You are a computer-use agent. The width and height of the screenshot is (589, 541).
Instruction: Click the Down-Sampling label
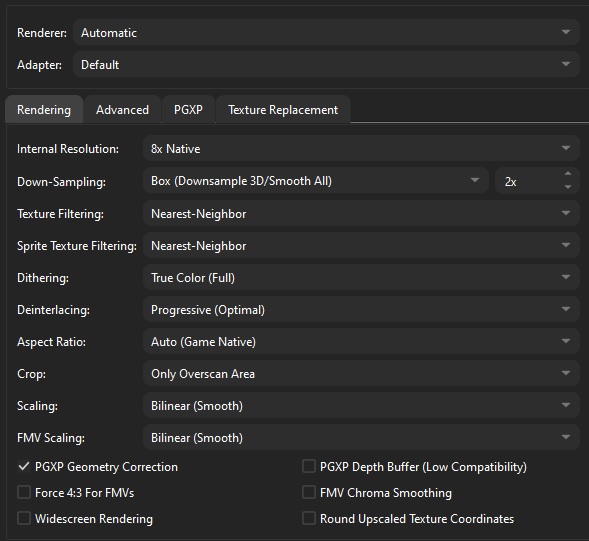coord(62,182)
